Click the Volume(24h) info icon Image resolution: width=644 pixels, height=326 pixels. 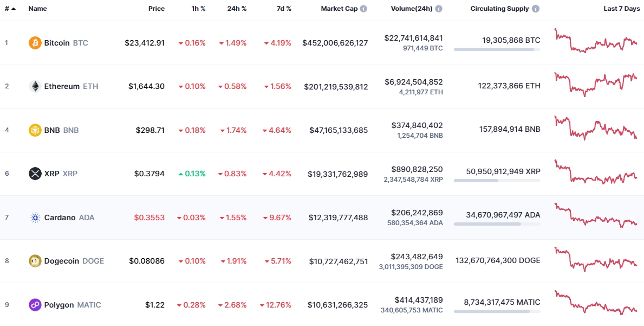point(439,9)
